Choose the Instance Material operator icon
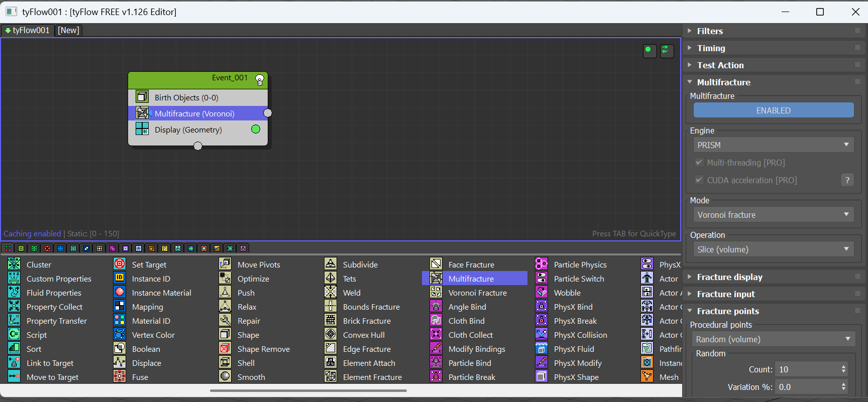This screenshot has width=868, height=402. [120, 292]
